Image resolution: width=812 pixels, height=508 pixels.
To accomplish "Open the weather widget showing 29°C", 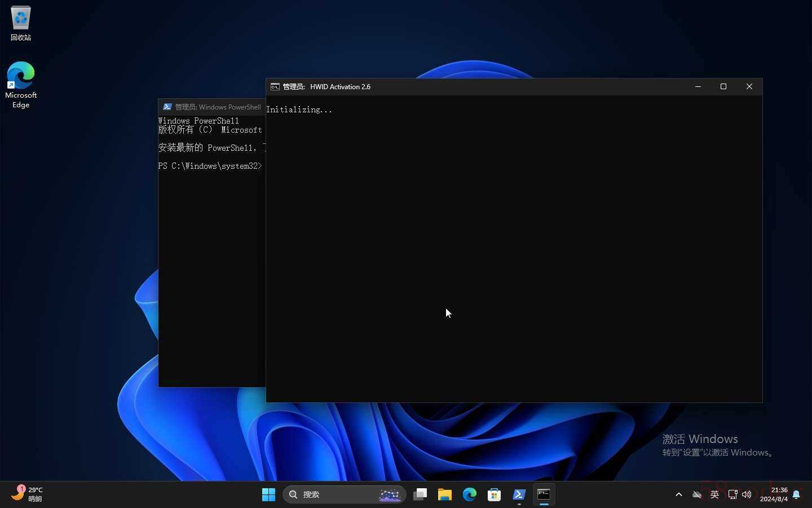I will pyautogui.click(x=28, y=494).
